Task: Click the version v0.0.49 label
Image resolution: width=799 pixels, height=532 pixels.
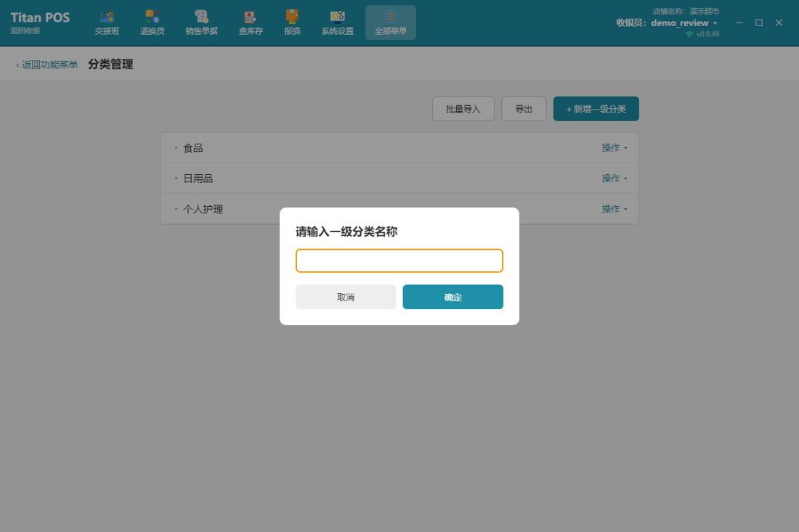Action: click(707, 34)
